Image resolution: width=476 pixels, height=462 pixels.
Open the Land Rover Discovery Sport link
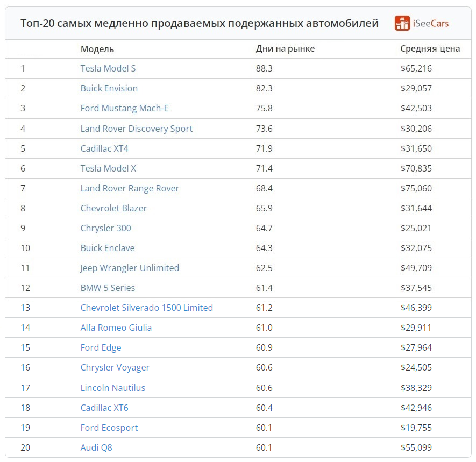click(x=137, y=129)
